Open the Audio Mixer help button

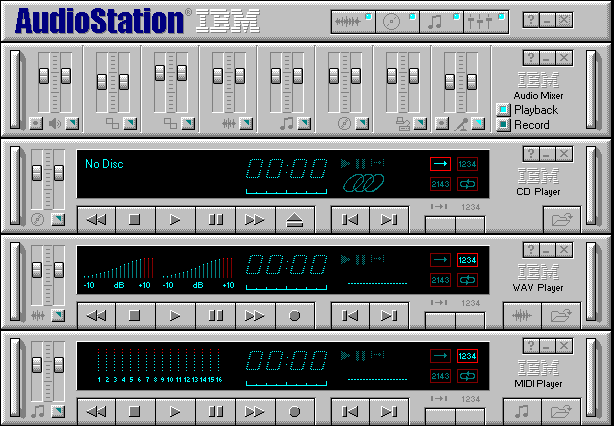point(531,58)
